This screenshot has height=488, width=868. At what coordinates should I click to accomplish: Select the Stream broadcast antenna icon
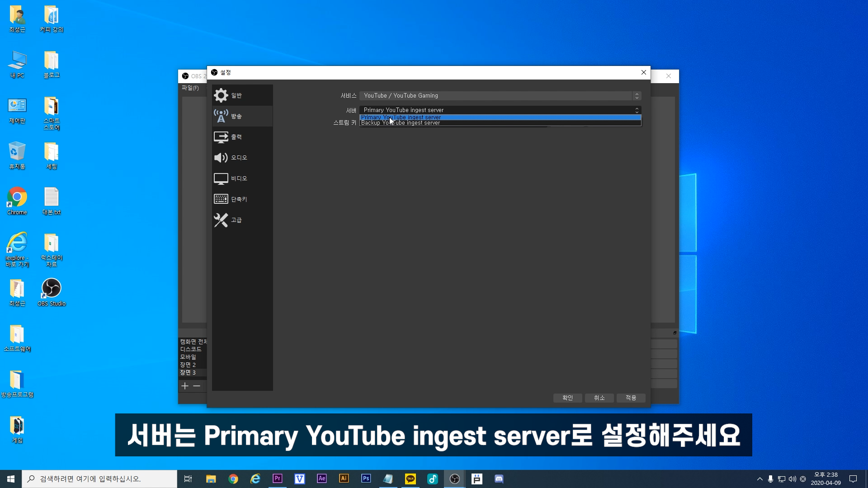[x=221, y=116]
